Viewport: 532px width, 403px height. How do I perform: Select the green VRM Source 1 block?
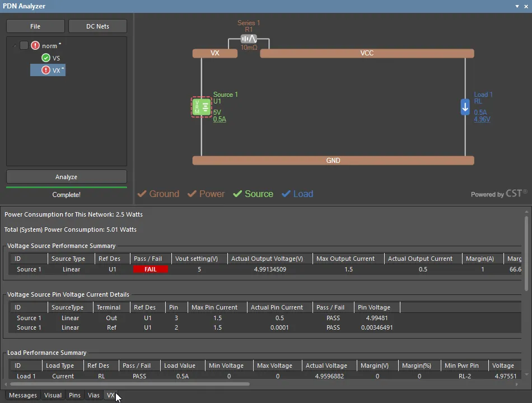click(201, 107)
